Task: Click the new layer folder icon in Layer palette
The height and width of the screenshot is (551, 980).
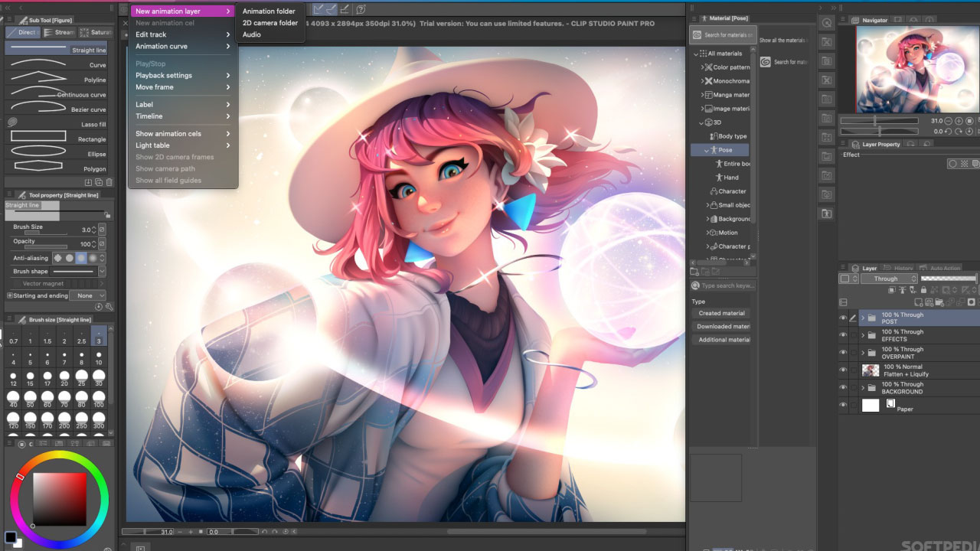Action: [939, 303]
